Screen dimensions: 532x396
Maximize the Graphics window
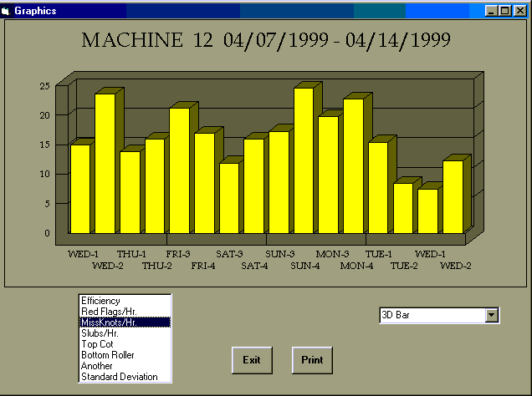(504, 11)
